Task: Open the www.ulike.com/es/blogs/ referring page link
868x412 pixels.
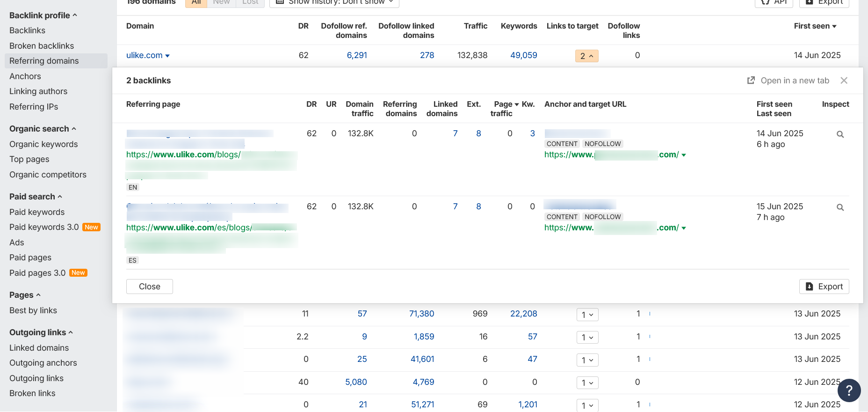Action: coord(189,228)
